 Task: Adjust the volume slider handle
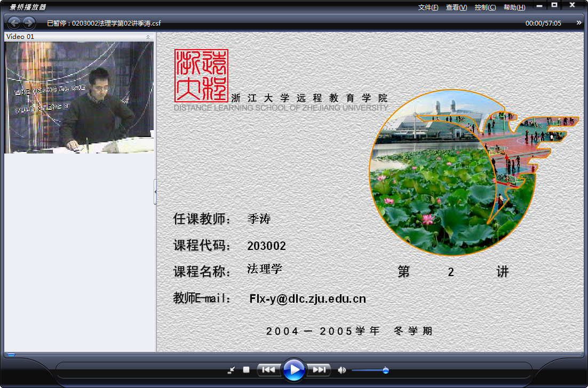click(x=385, y=370)
